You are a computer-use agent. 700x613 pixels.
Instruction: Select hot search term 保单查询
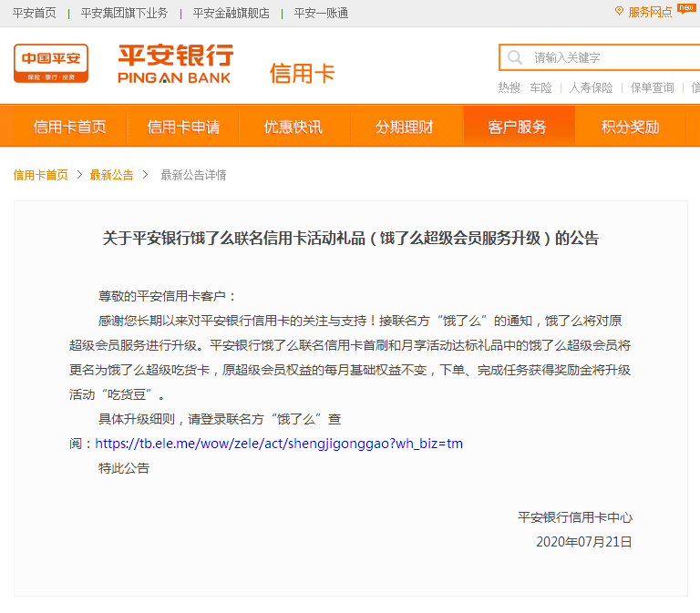653,87
